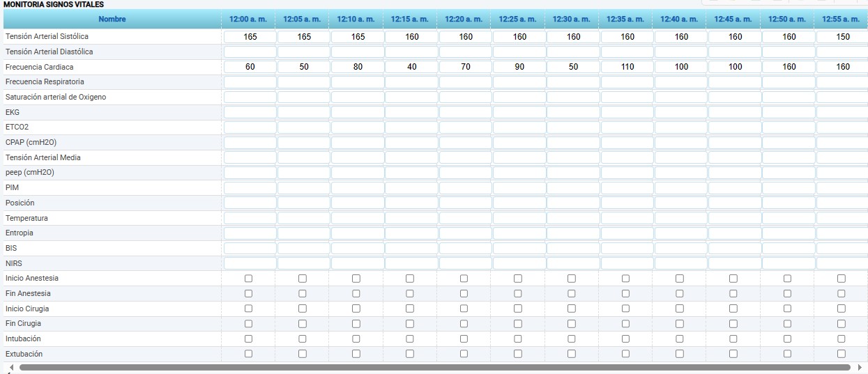Tick Fin Cirugia checkbox at 12:30 a. m.

pyautogui.click(x=572, y=324)
